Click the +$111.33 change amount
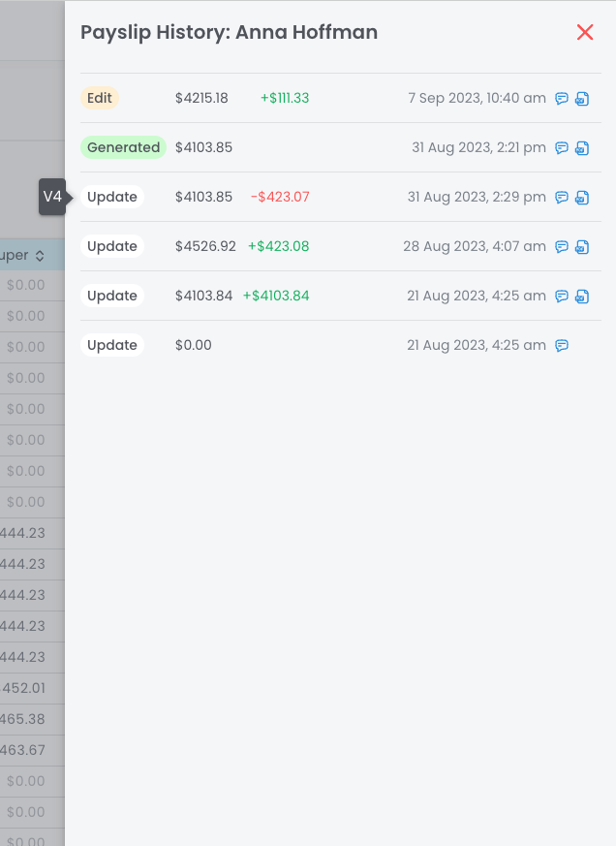This screenshot has height=846, width=616. coord(285,98)
